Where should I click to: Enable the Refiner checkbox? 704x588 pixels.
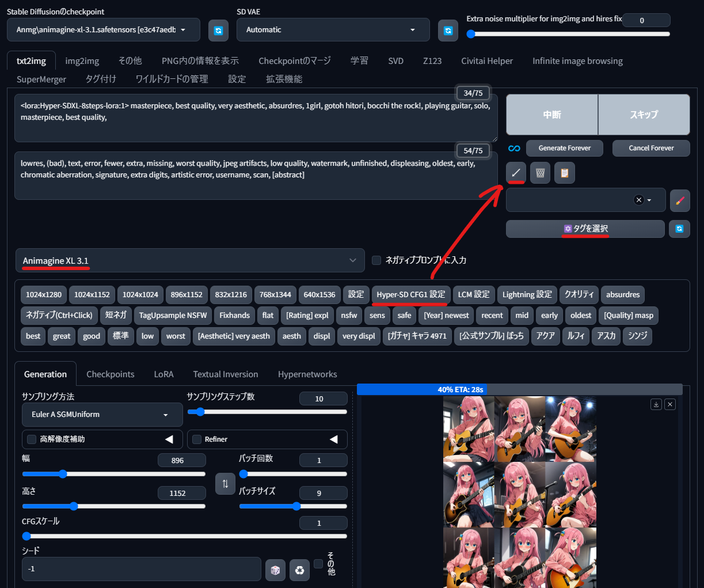pyautogui.click(x=197, y=439)
